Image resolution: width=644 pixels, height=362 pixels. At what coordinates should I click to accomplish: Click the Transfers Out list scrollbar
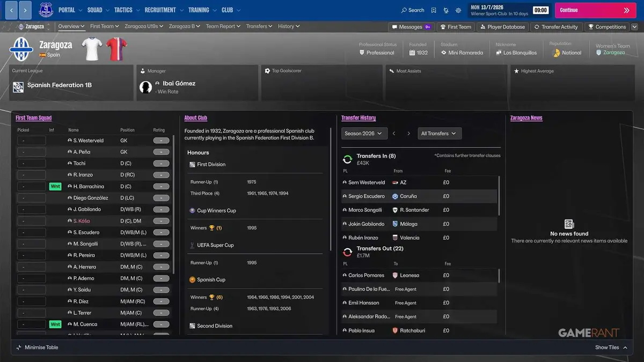(x=499, y=275)
